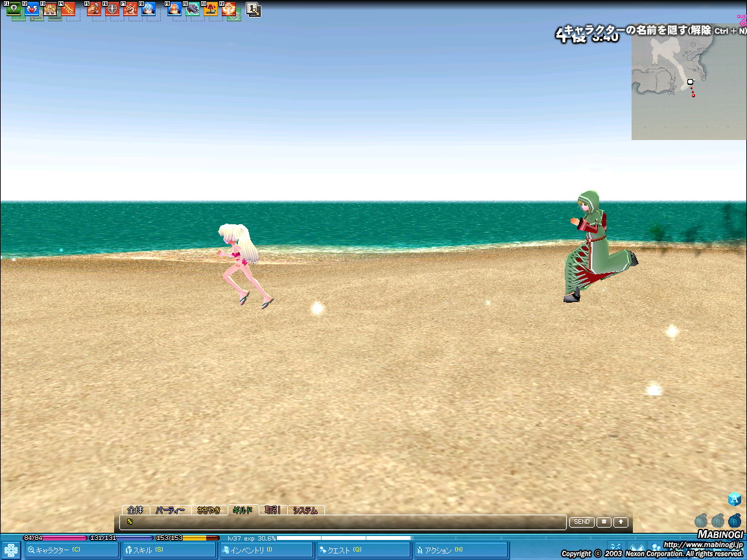Select the システム chat tab
The height and width of the screenshot is (560, 747).
pyautogui.click(x=305, y=510)
